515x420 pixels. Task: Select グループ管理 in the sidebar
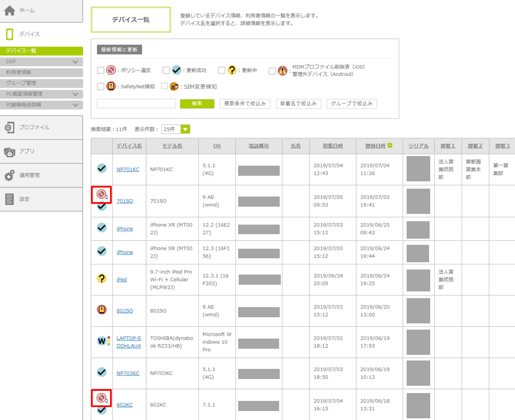[x=21, y=83]
